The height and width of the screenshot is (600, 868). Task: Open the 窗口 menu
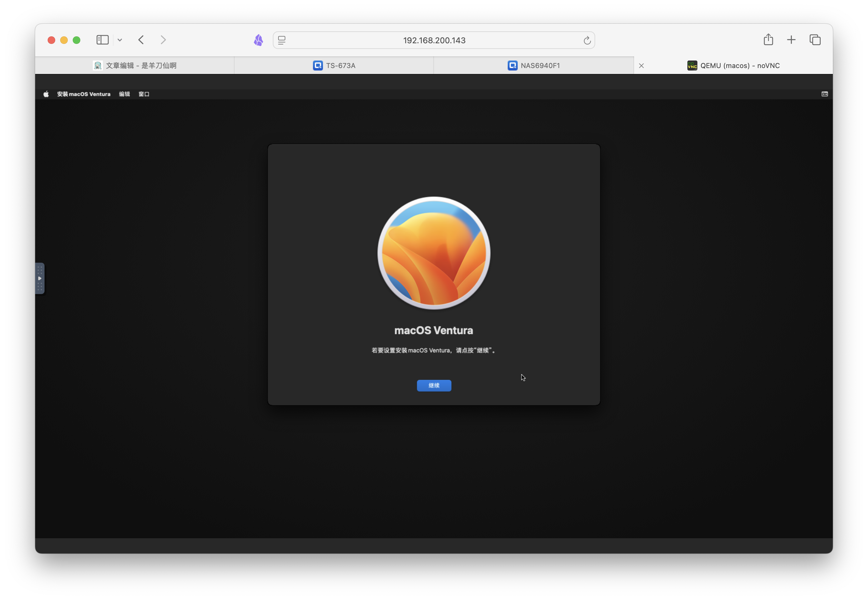point(144,94)
